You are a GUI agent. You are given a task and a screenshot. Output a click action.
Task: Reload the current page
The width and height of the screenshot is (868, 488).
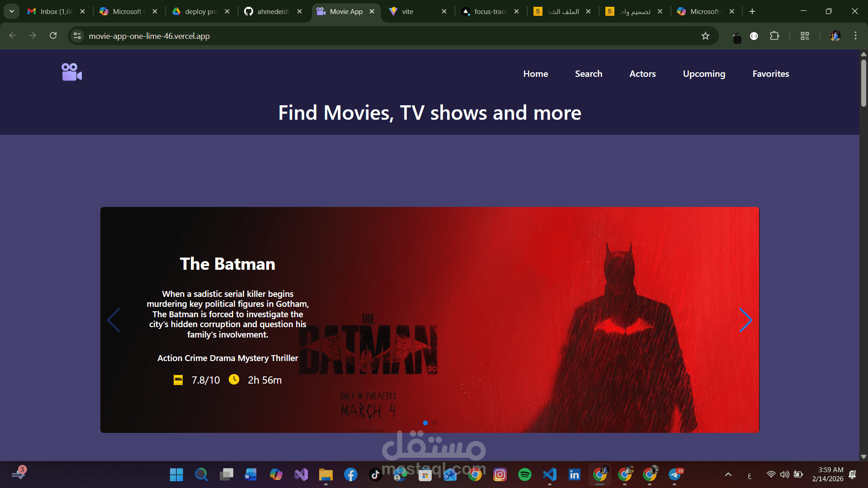coord(53,36)
